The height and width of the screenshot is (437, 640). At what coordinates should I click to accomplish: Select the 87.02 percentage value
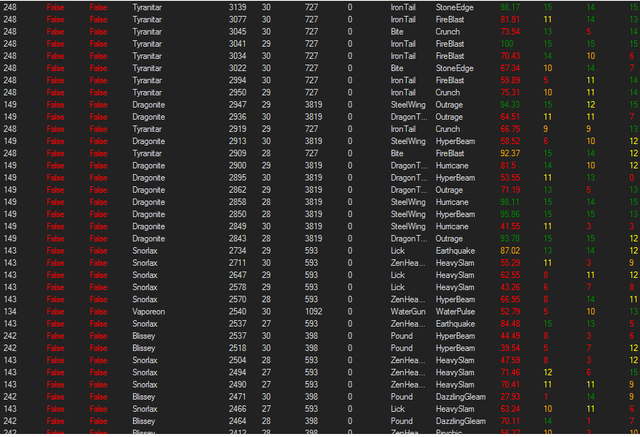point(510,251)
